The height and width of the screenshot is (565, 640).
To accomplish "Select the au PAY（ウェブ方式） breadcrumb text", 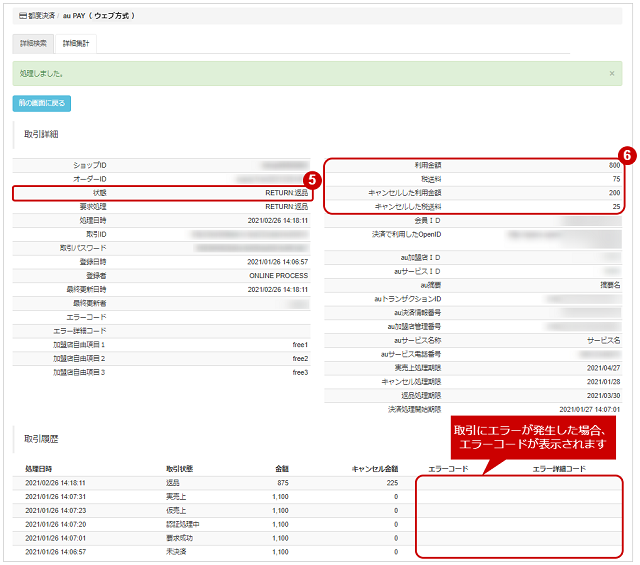I will pos(98,16).
